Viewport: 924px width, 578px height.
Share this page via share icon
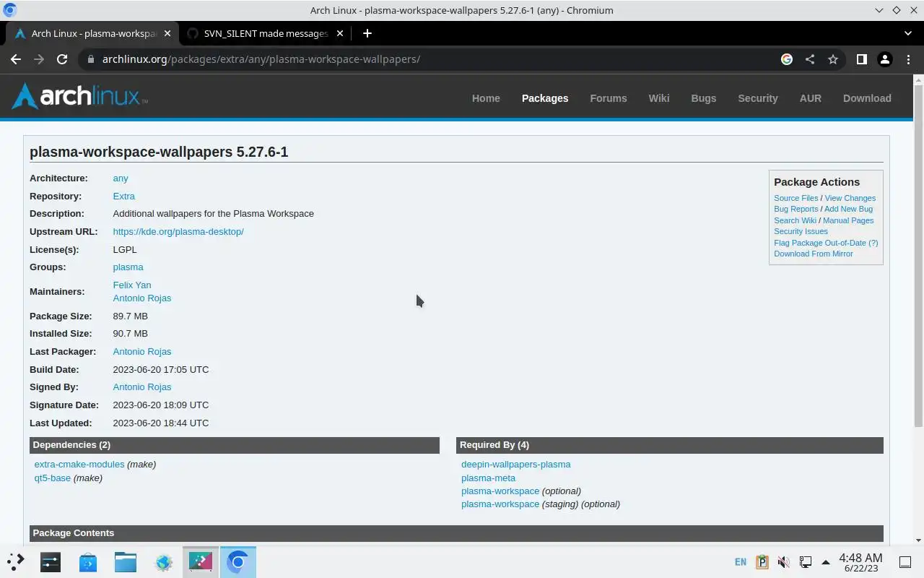(810, 59)
